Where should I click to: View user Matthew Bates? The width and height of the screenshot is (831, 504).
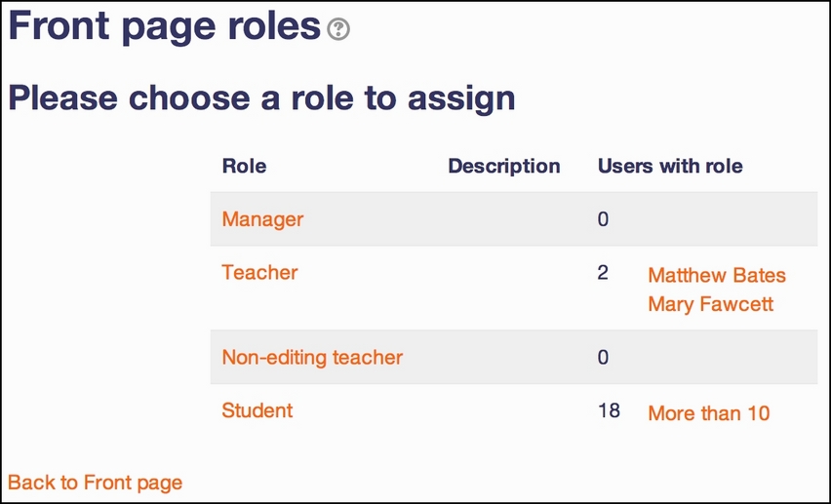[x=717, y=276]
